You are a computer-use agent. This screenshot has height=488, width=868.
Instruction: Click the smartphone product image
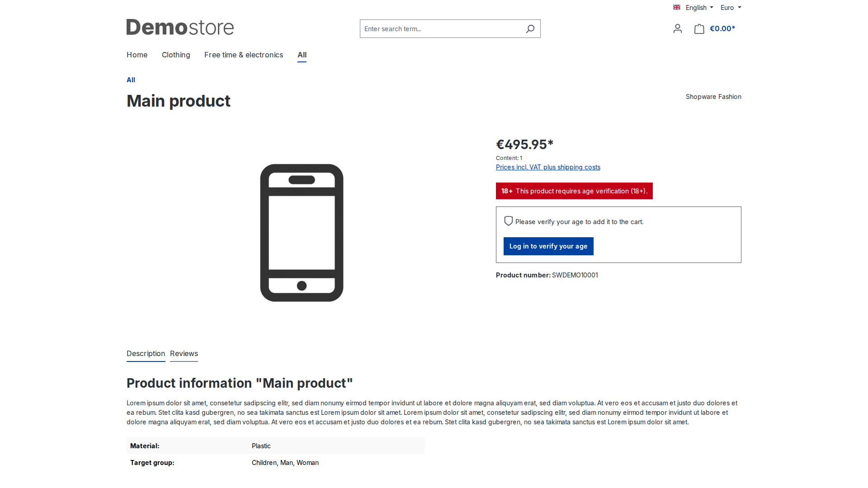point(302,233)
